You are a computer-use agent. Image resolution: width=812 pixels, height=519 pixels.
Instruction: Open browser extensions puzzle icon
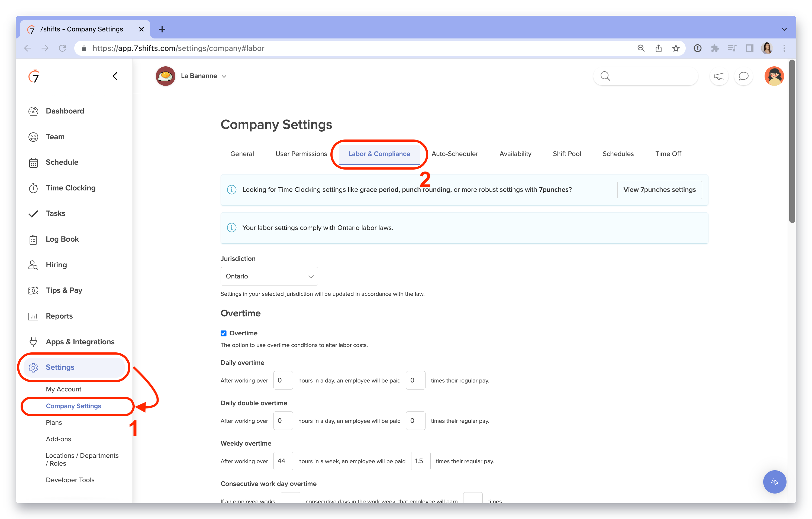714,48
